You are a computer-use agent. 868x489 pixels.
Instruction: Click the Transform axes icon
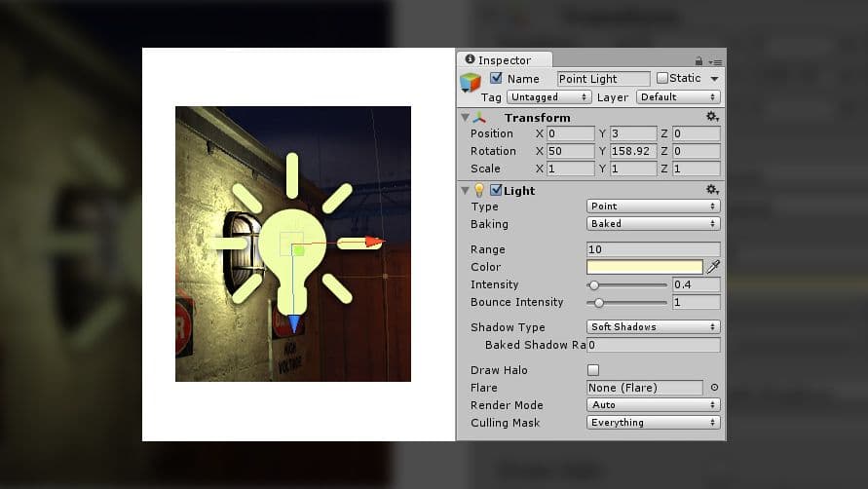[x=479, y=118]
